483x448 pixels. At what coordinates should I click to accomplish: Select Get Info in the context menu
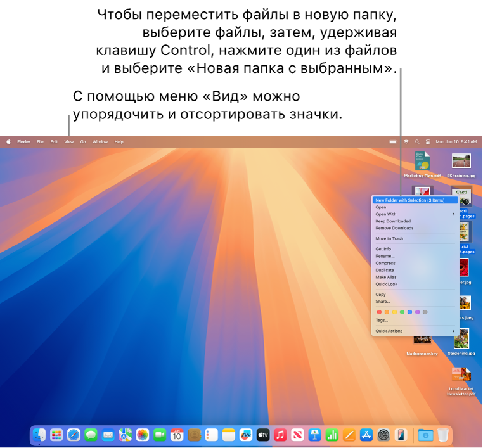415,249
